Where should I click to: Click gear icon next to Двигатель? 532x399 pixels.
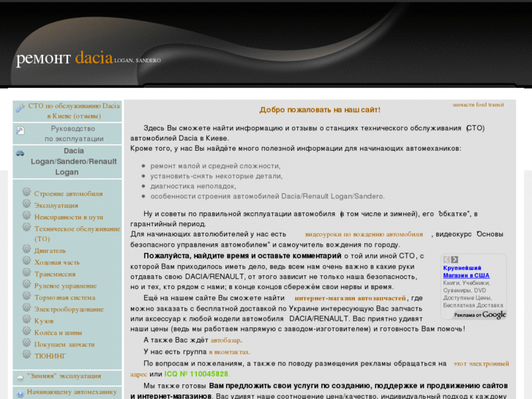[26, 249]
